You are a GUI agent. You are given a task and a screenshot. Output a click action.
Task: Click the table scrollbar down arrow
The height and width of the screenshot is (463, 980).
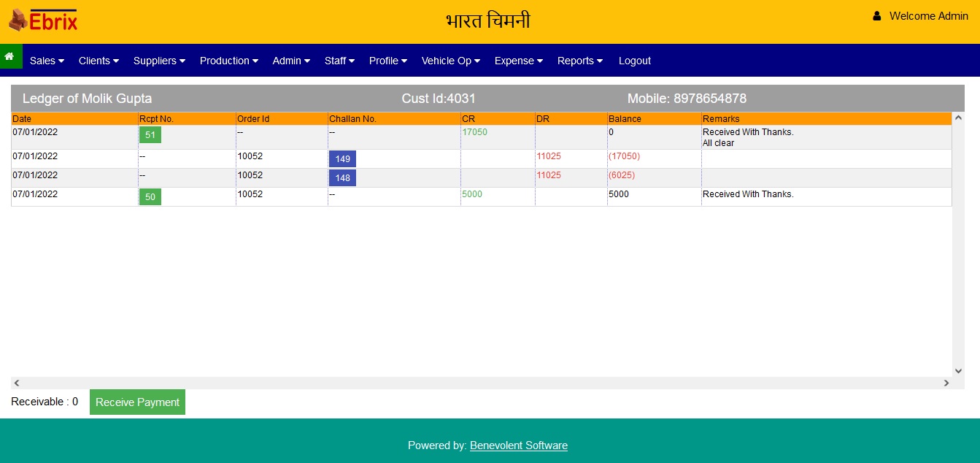tap(959, 371)
